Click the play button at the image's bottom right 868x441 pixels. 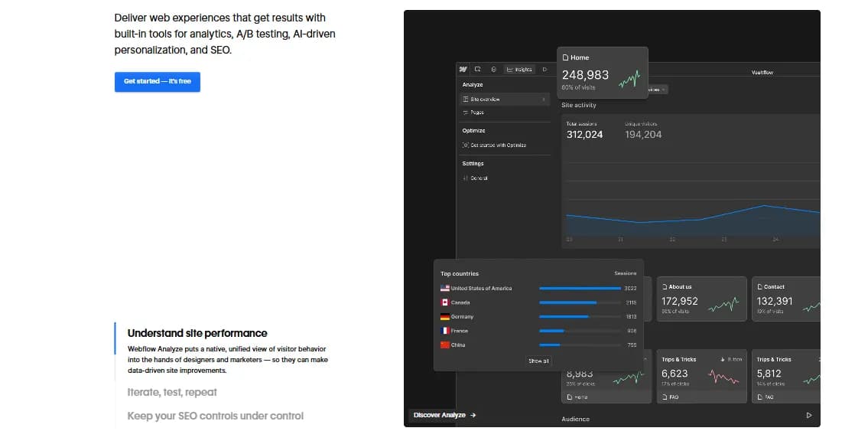coord(809,416)
